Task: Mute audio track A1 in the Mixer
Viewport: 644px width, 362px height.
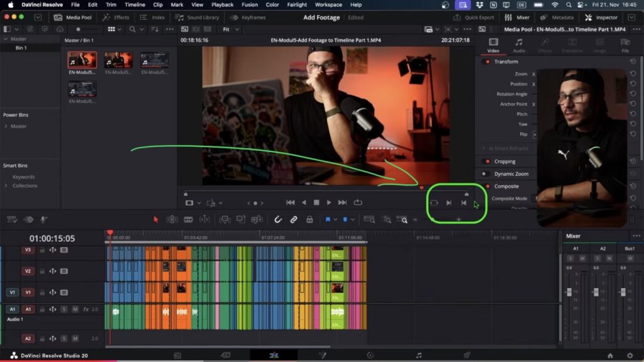Action: point(582,258)
